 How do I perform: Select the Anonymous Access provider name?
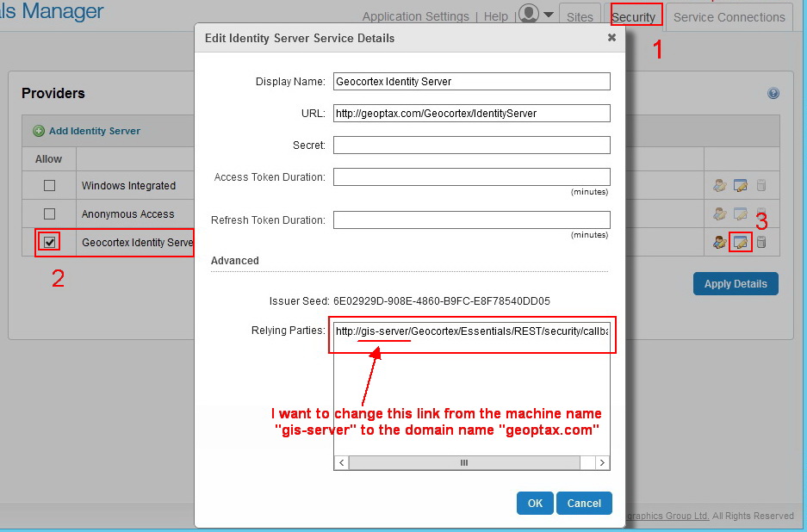(127, 214)
